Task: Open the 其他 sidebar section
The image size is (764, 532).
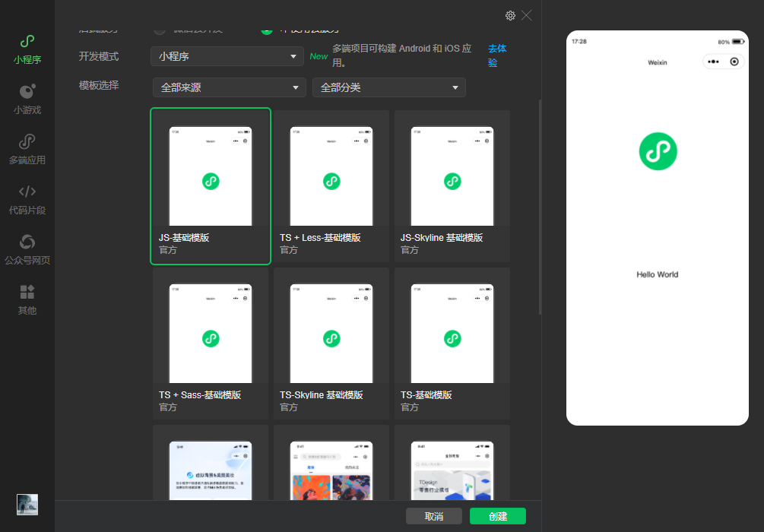Action: coord(27,301)
